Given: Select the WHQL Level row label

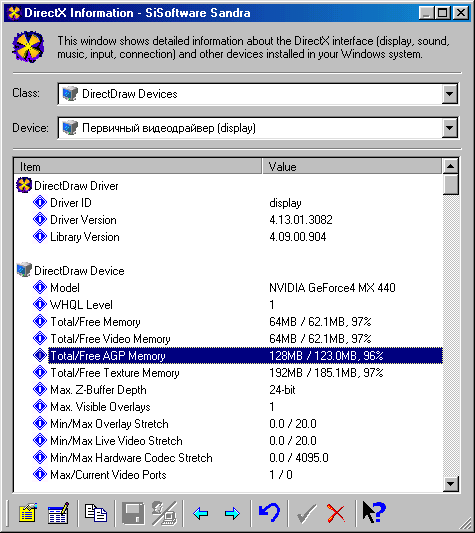Looking at the screenshot, I should (81, 305).
